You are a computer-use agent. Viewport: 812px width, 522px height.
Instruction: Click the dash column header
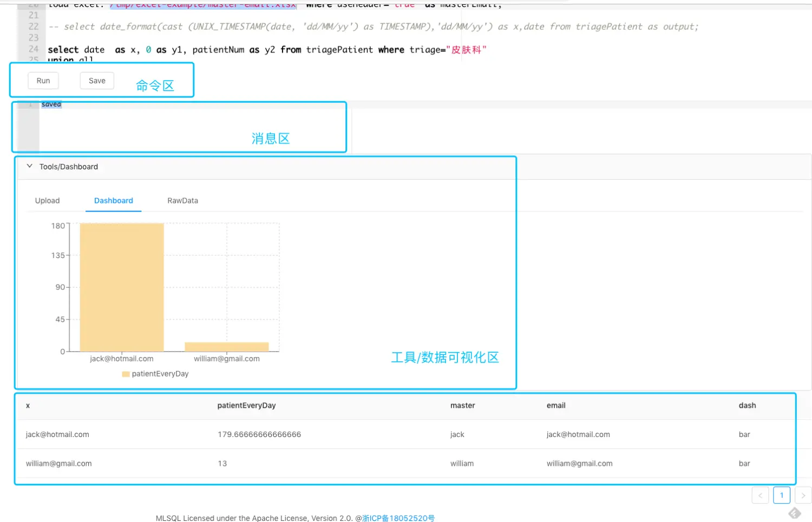click(747, 406)
